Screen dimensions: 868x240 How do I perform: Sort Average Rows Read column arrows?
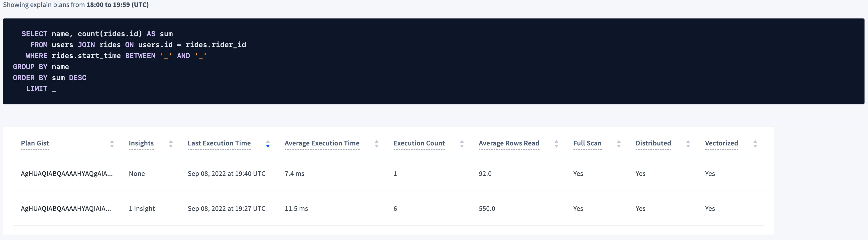tap(557, 144)
